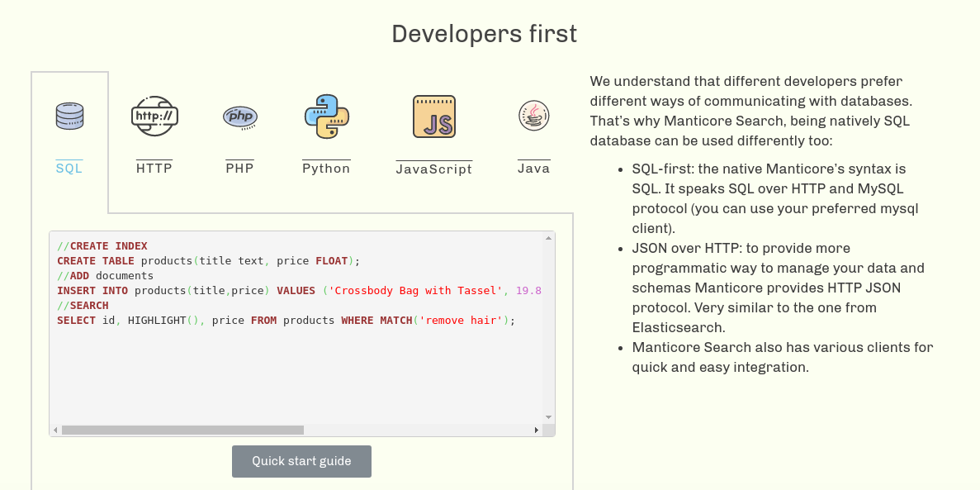View the JavaScript tab label
Screen dimensions: 980x490
pos(434,169)
